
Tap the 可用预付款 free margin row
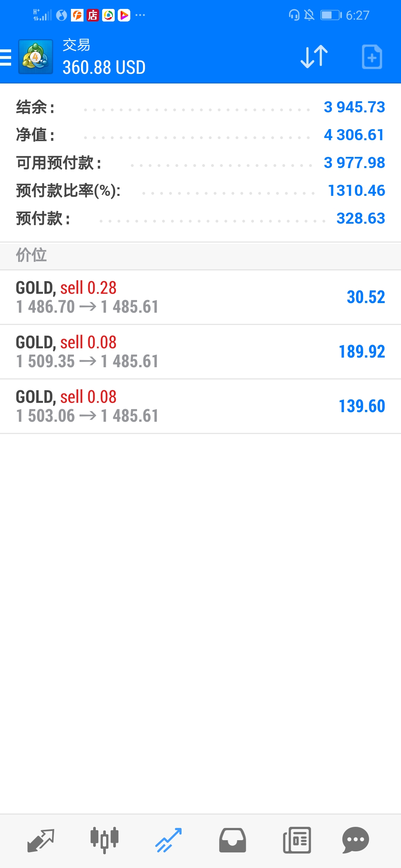point(200,163)
